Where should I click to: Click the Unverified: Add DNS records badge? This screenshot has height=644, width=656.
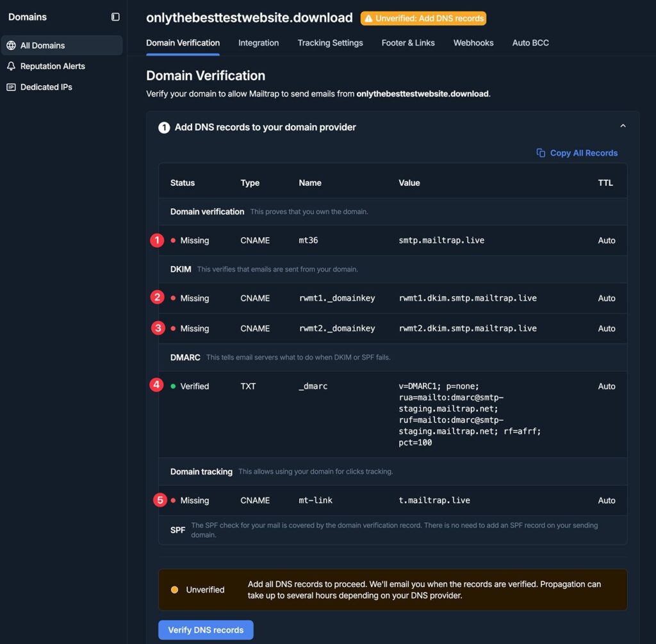pyautogui.click(x=423, y=19)
